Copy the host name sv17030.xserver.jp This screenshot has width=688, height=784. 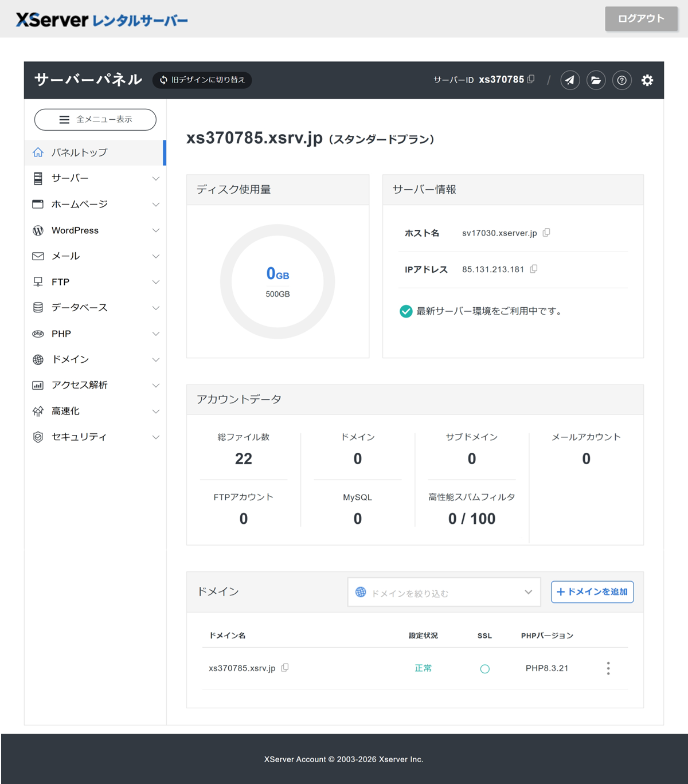click(546, 232)
